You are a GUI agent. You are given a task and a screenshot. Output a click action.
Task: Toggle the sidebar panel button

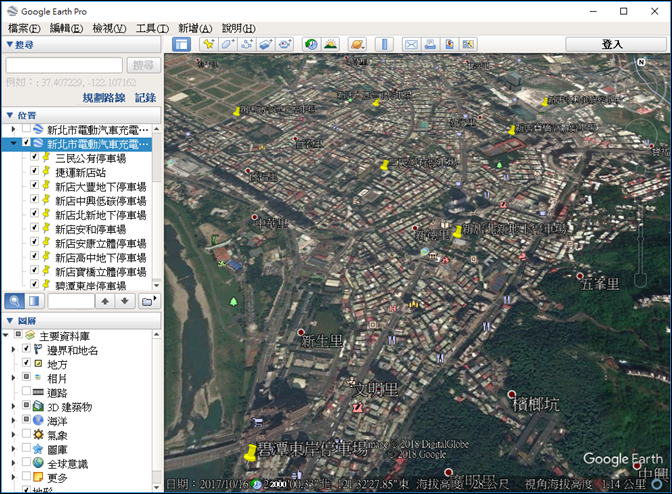coord(182,44)
